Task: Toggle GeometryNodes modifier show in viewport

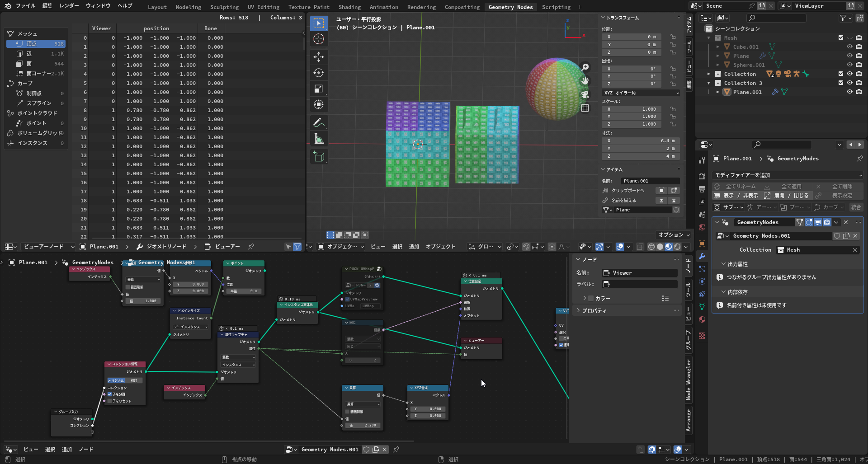Action: [x=818, y=222]
